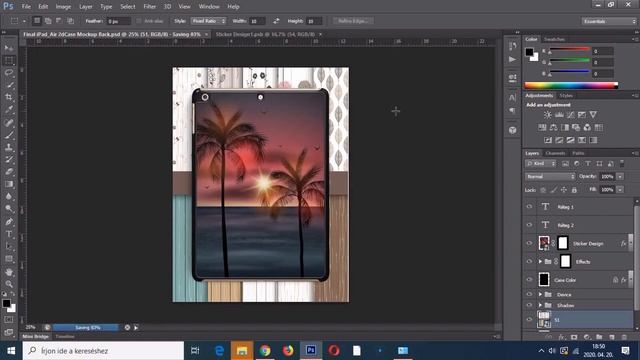Click the Brightness/Contrast adjustment icon
The height and width of the screenshot is (360, 640).
click(x=547, y=115)
